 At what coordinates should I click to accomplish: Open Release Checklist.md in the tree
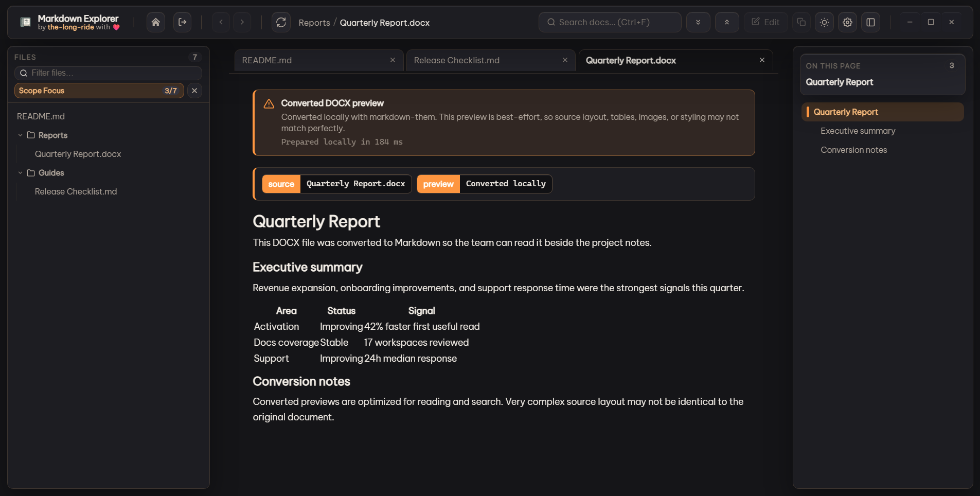tap(76, 191)
